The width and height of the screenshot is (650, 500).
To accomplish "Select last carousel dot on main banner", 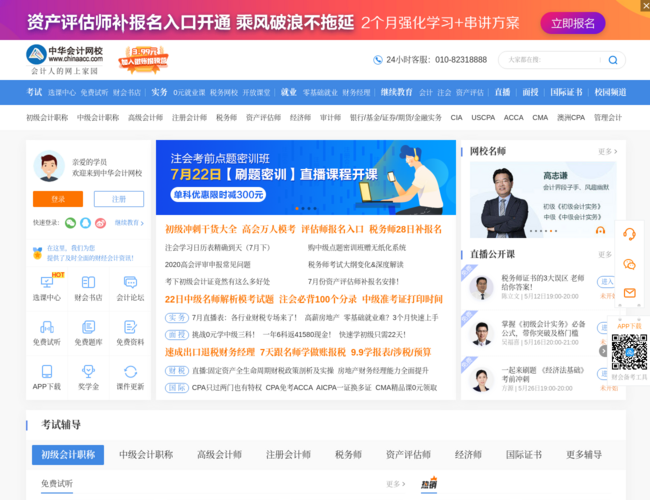I will coord(315,209).
